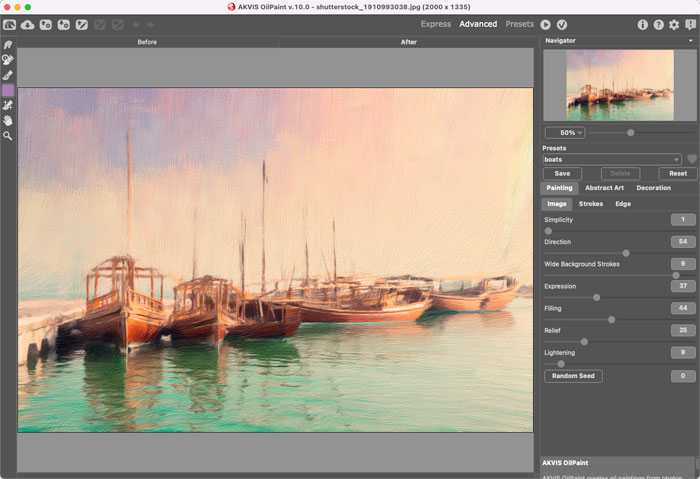700x479 pixels.
Task: Switch to Express mode
Action: 436,24
